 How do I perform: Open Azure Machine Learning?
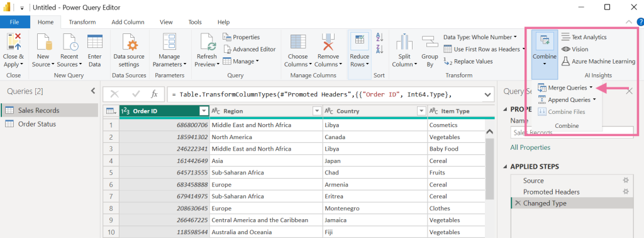pos(598,61)
